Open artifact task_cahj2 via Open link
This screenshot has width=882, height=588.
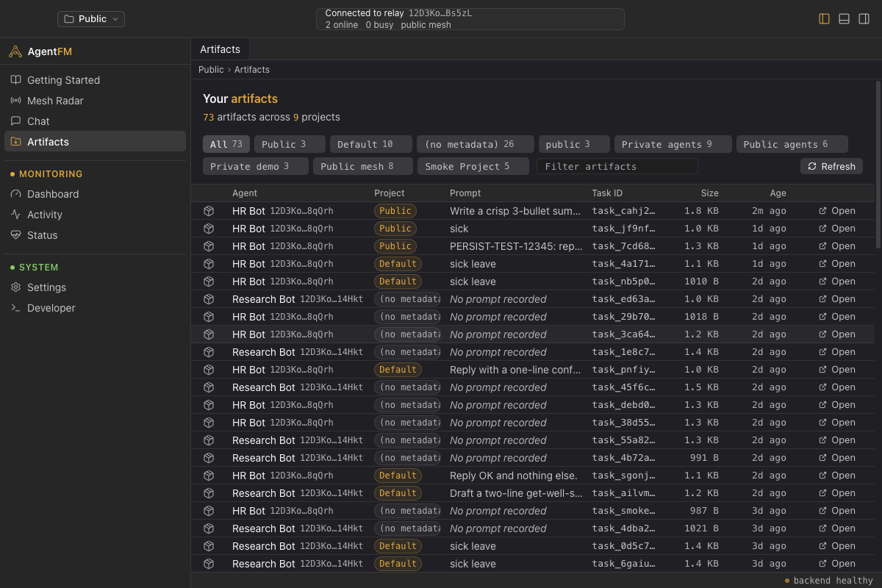point(837,211)
